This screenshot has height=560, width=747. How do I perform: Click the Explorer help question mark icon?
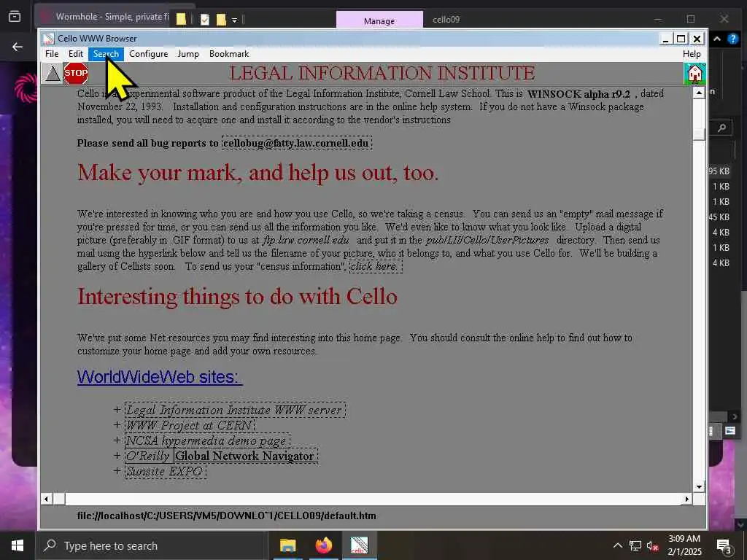pos(732,39)
